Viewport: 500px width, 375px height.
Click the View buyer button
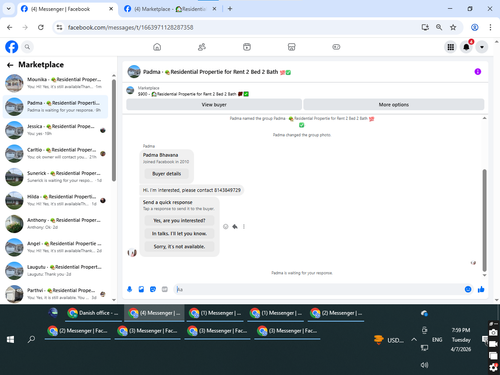214,105
